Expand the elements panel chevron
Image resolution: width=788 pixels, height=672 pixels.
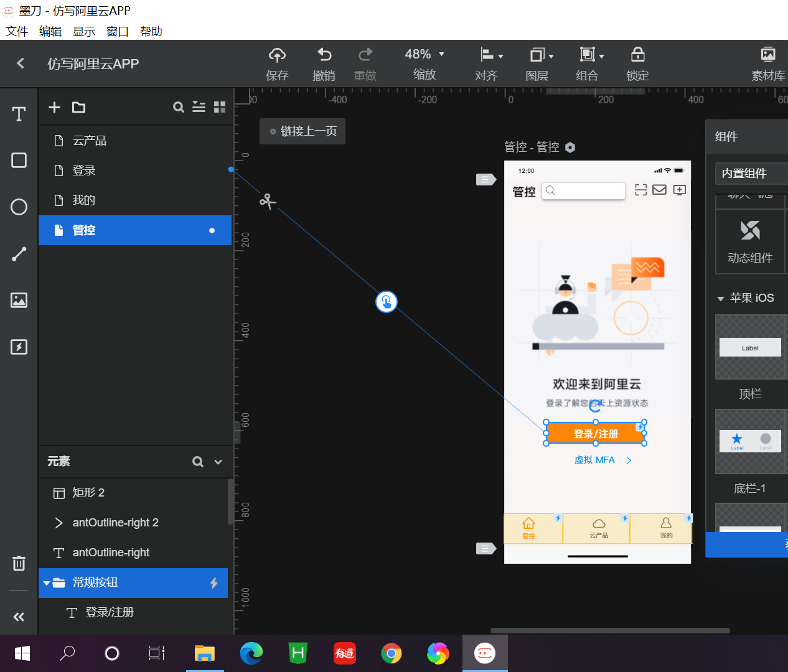coord(218,462)
